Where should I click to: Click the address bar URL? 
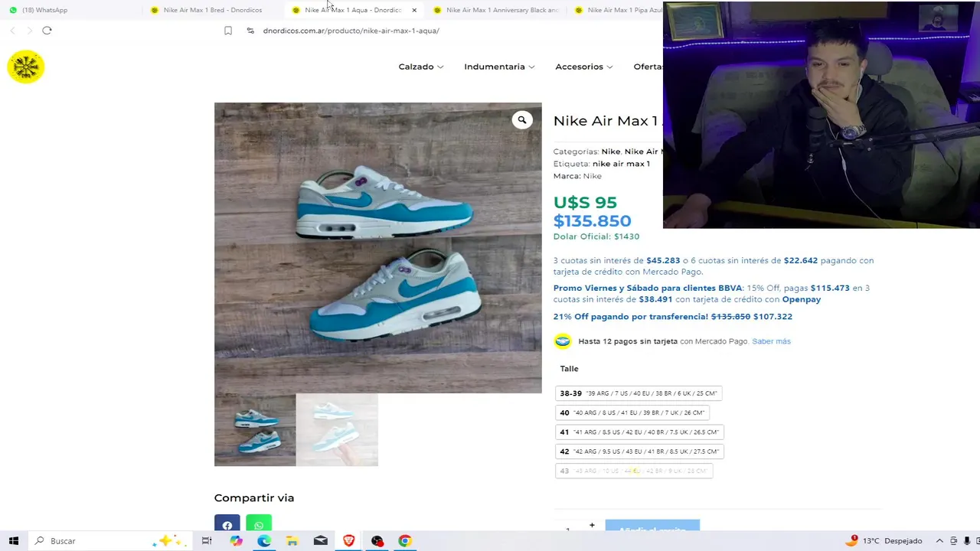pyautogui.click(x=351, y=31)
